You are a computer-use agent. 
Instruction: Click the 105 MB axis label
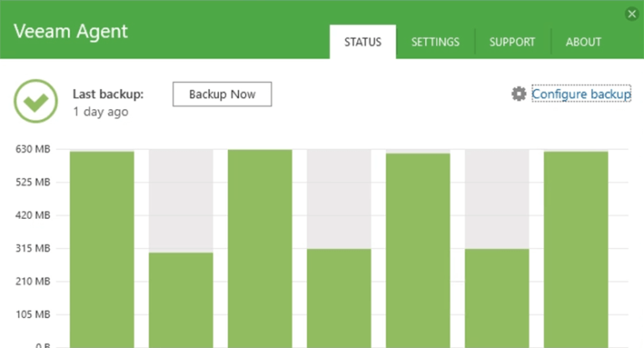pyautogui.click(x=33, y=314)
